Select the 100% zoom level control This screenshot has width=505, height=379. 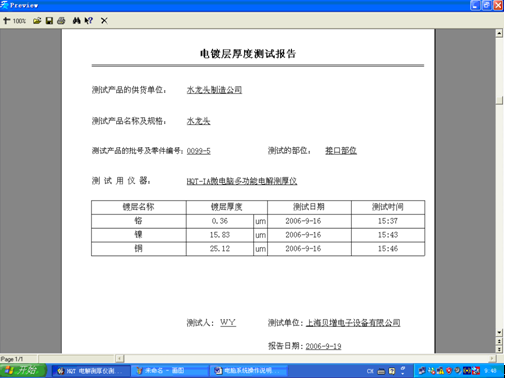(x=19, y=21)
